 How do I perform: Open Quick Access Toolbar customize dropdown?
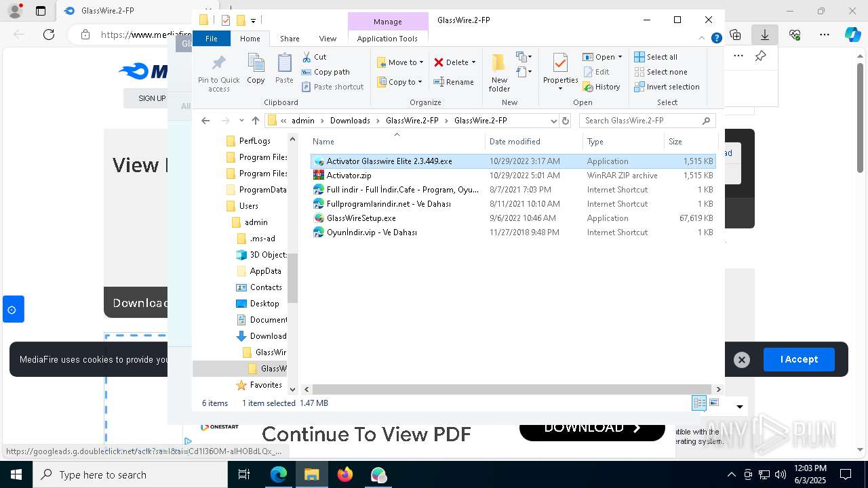[x=253, y=20]
